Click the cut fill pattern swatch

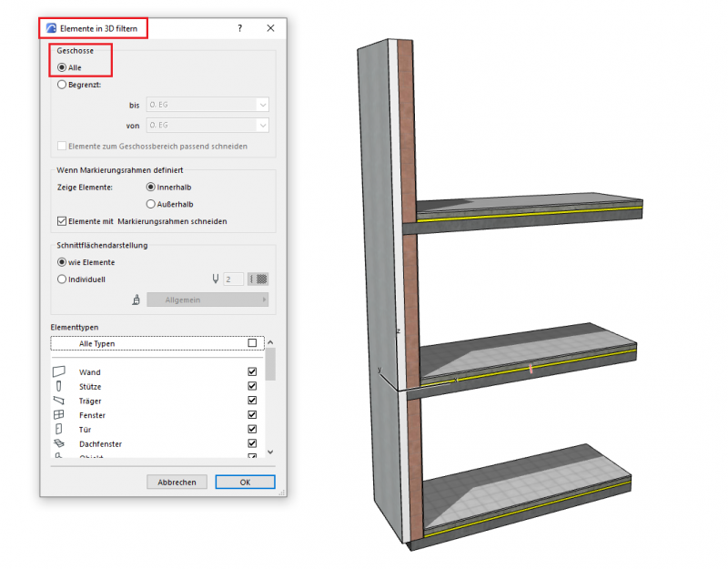pos(259,279)
